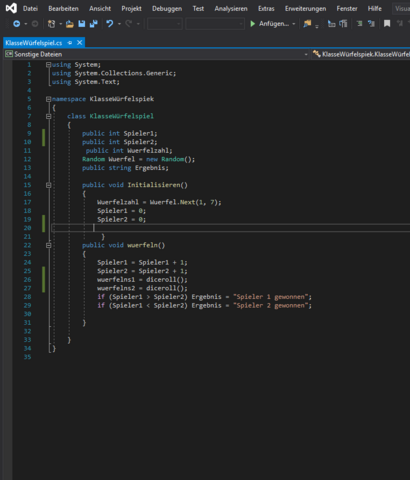Collapse the Initialisieren method block

pyautogui.click(x=48, y=185)
